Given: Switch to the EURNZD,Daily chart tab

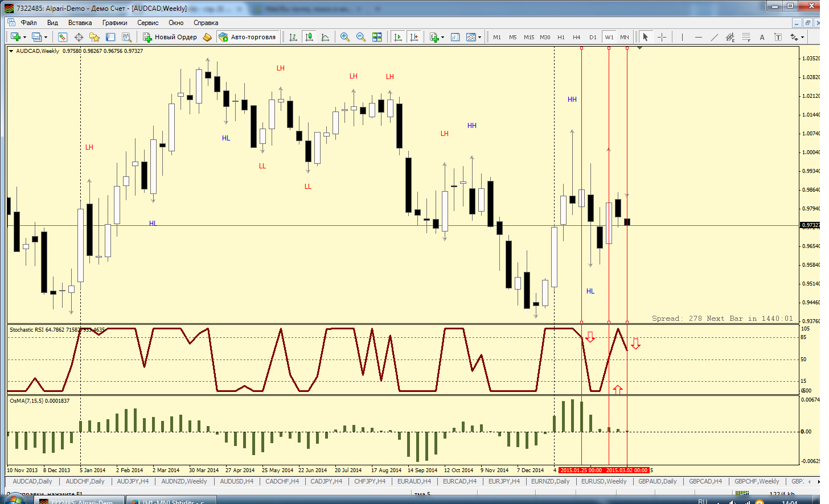Looking at the screenshot, I should point(551,481).
